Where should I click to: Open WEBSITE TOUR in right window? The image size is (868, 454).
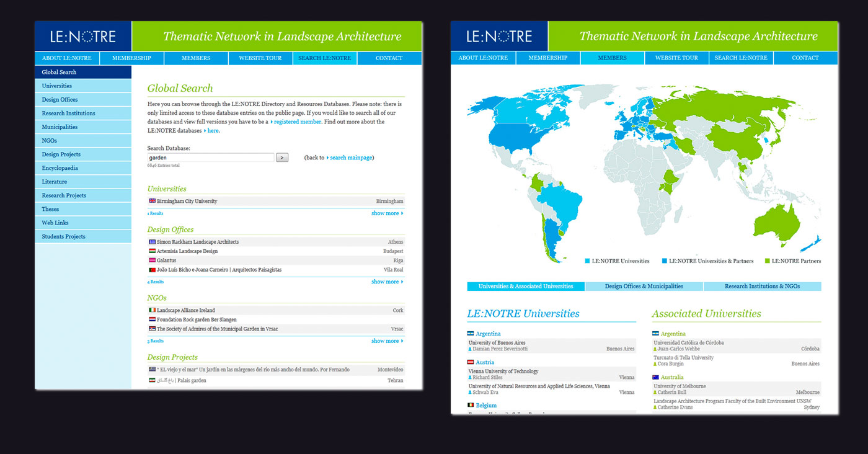(676, 58)
